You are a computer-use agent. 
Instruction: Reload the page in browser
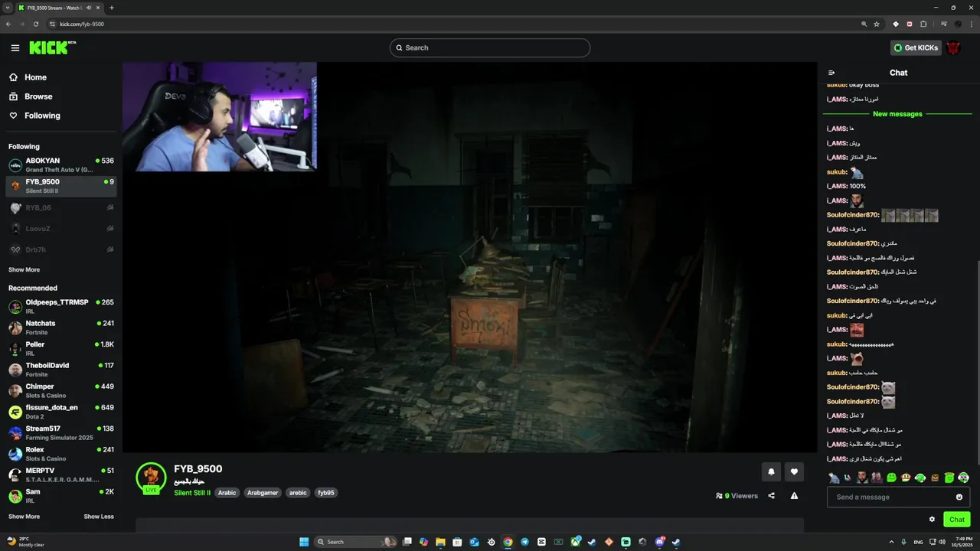(35, 24)
